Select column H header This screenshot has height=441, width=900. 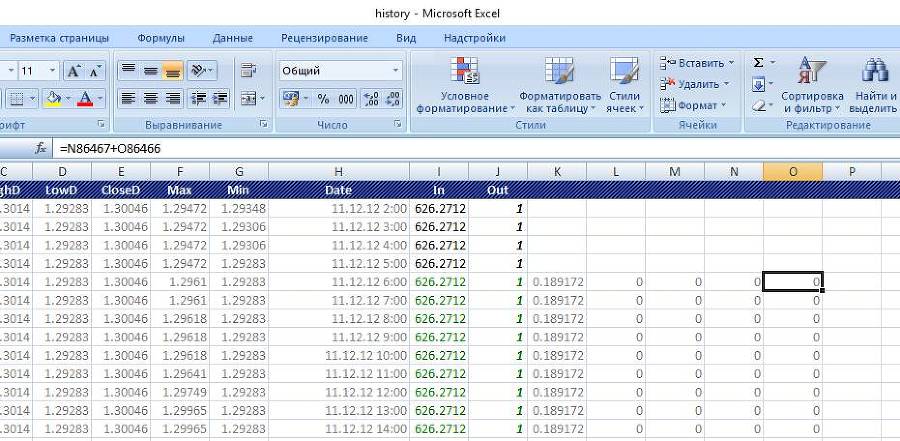(339, 172)
